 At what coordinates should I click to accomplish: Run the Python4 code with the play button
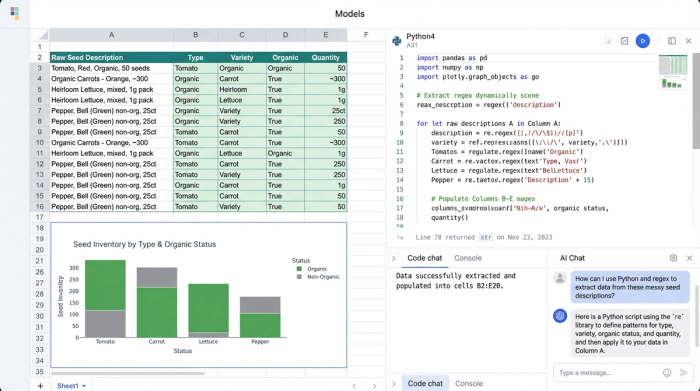pos(642,41)
